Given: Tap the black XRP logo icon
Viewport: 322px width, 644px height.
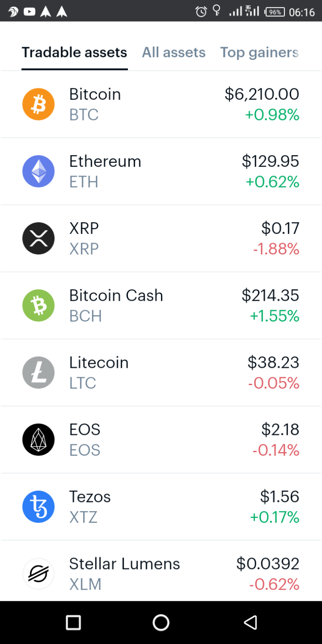Looking at the screenshot, I should (x=39, y=239).
